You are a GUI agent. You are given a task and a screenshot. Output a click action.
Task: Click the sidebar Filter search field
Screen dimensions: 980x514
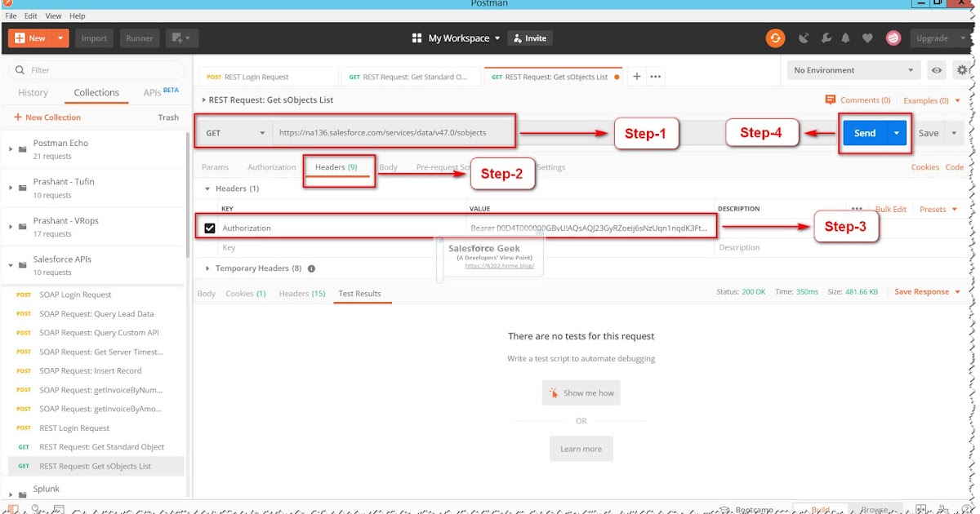[98, 70]
